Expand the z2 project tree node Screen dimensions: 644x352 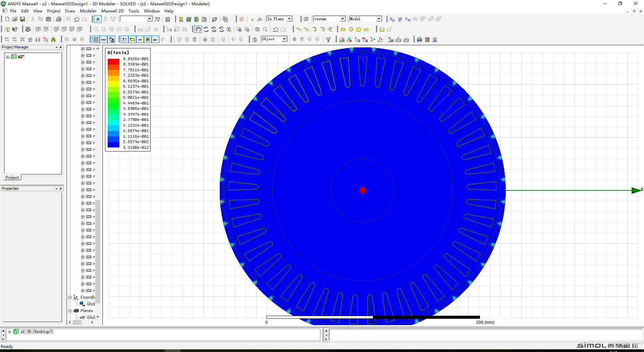pos(7,57)
